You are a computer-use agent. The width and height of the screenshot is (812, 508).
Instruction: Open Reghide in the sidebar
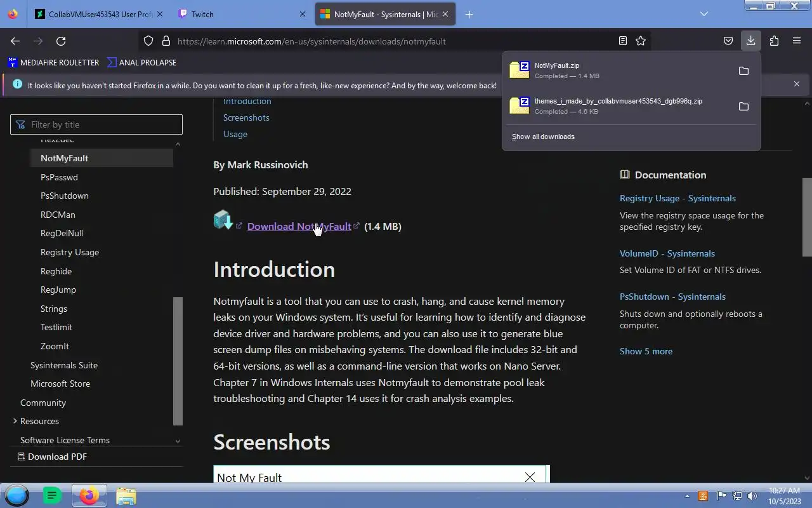[56, 271]
